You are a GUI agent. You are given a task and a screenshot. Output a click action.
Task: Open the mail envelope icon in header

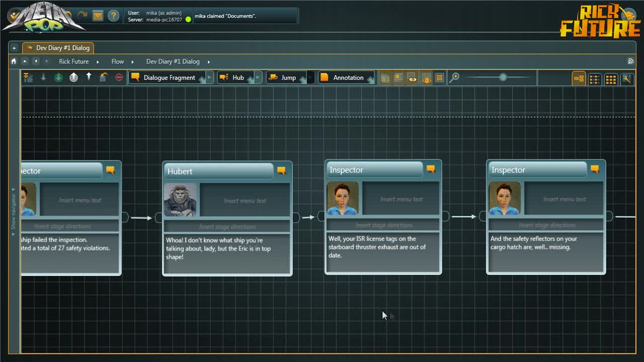click(98, 16)
